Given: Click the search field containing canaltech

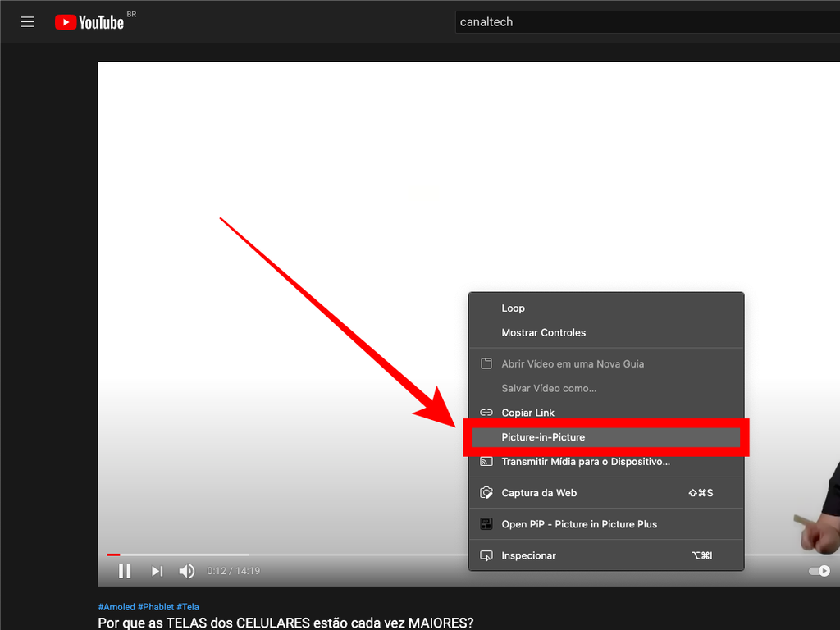Looking at the screenshot, I should pos(647,22).
